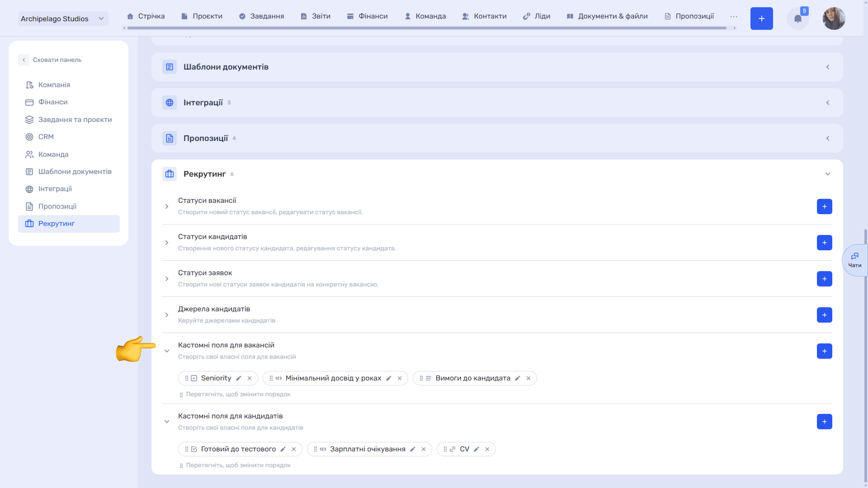Select Завдання та проєкти in sidebar
The width and height of the screenshot is (868, 488).
[x=69, y=120]
